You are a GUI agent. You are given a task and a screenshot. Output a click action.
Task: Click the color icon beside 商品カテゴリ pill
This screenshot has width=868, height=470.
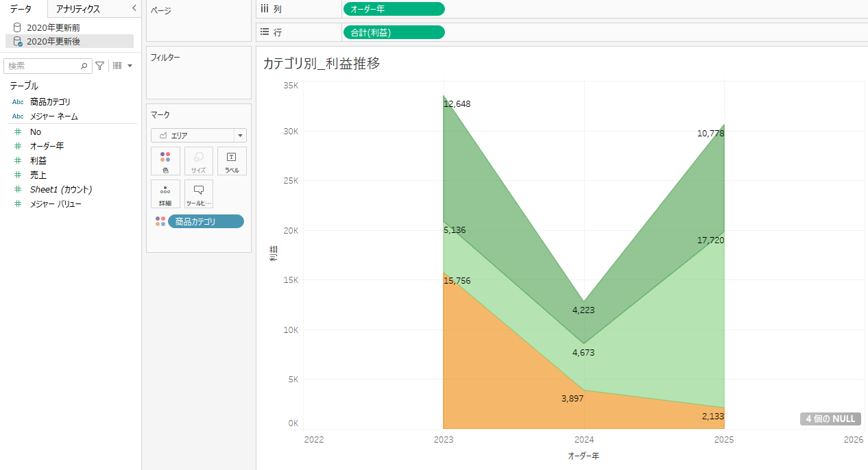(160, 221)
